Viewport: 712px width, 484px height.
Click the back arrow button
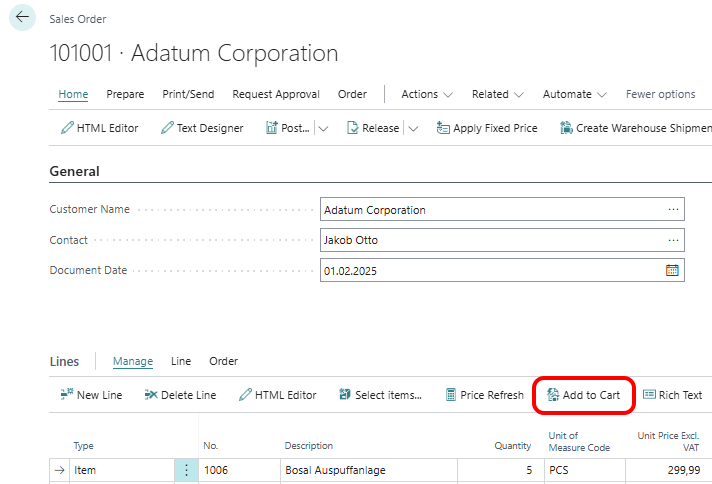(x=22, y=18)
